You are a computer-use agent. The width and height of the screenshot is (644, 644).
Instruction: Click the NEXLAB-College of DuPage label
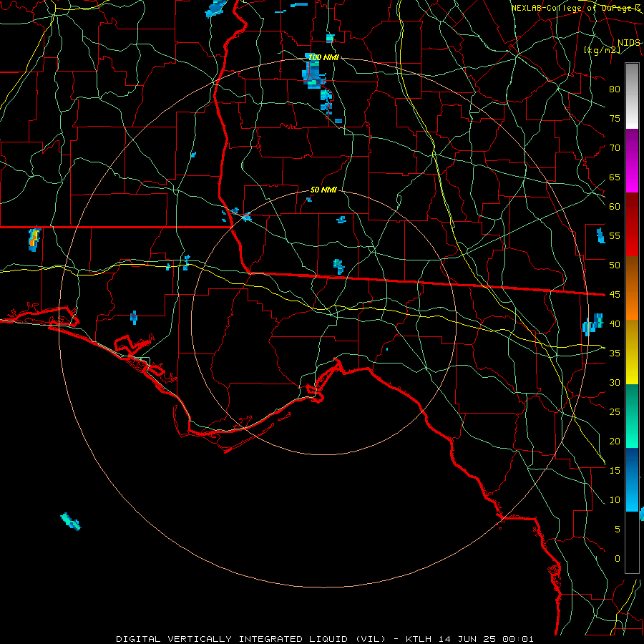click(576, 8)
